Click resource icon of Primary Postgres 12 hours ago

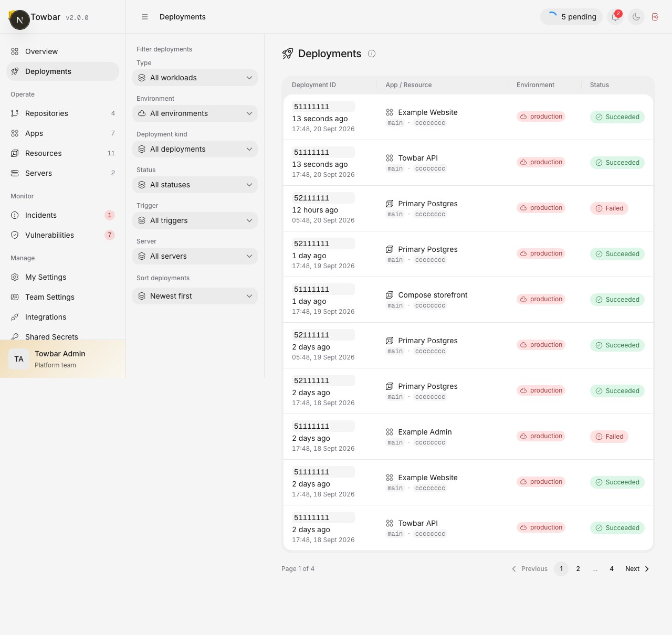pyautogui.click(x=390, y=204)
